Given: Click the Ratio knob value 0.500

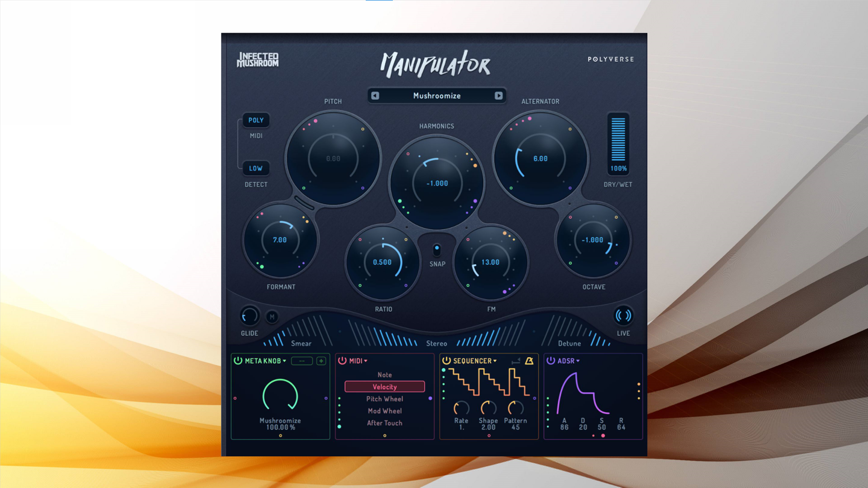Looking at the screenshot, I should coord(382,262).
